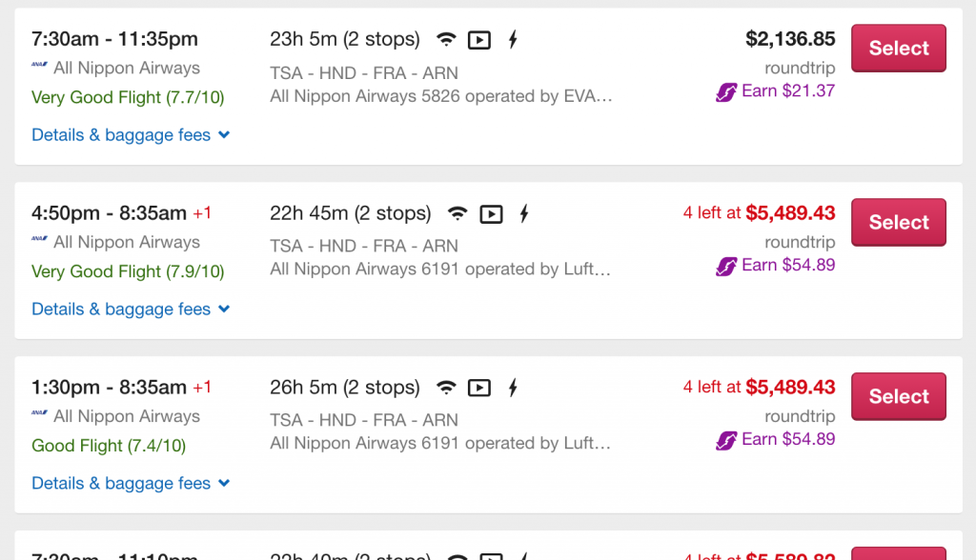Click the Wi-Fi icon on the 22h 45m flight

point(457,214)
